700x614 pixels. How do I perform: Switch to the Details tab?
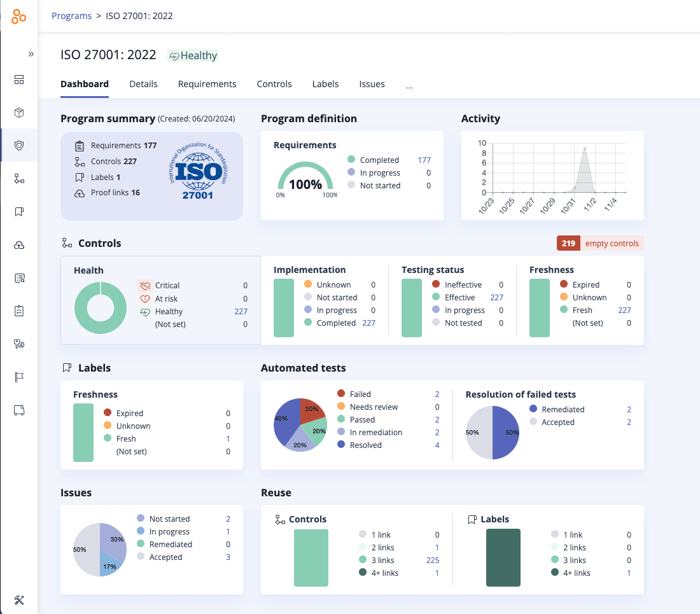pos(143,84)
